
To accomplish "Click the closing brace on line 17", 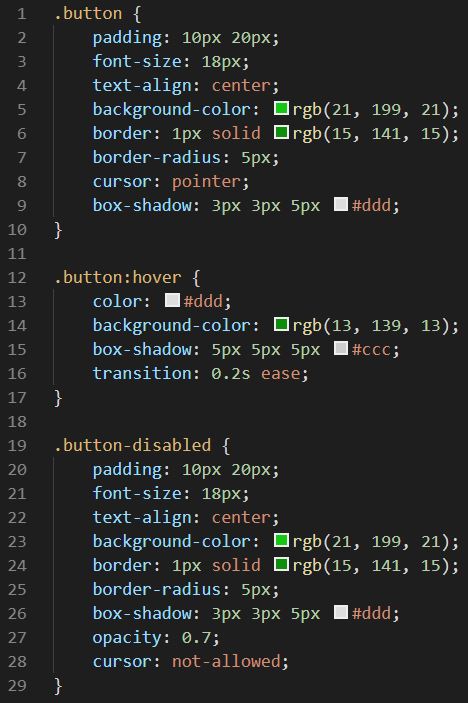I will pos(58,398).
